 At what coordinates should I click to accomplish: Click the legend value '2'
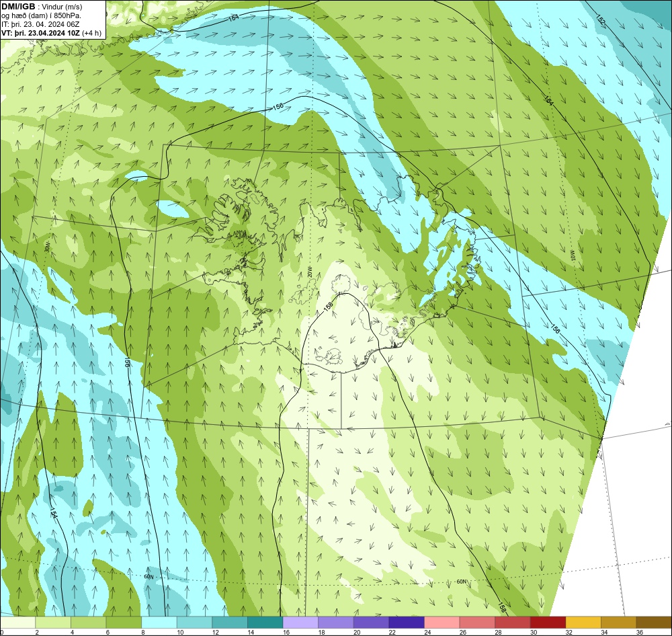click(37, 632)
